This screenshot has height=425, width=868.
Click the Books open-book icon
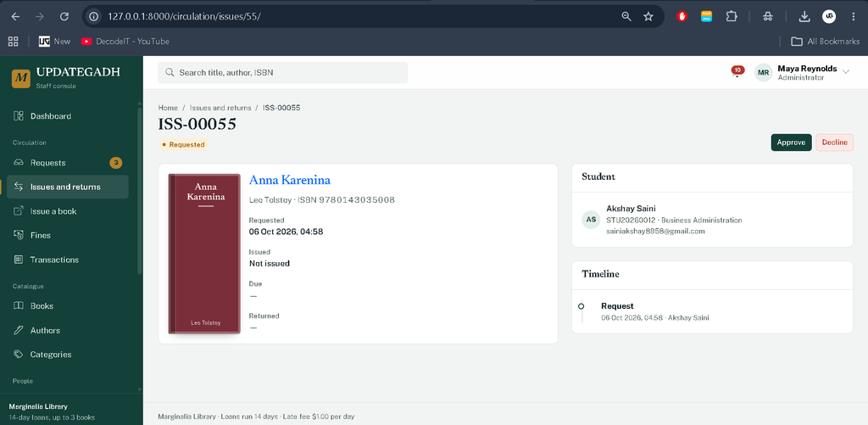tap(19, 306)
